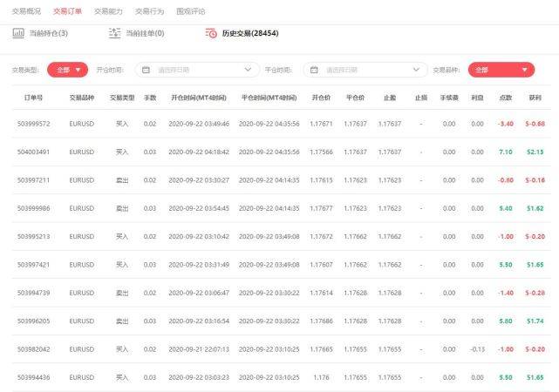Show 当前挂单(0) pending orders
Screen dimensions: 559x392
point(145,33)
